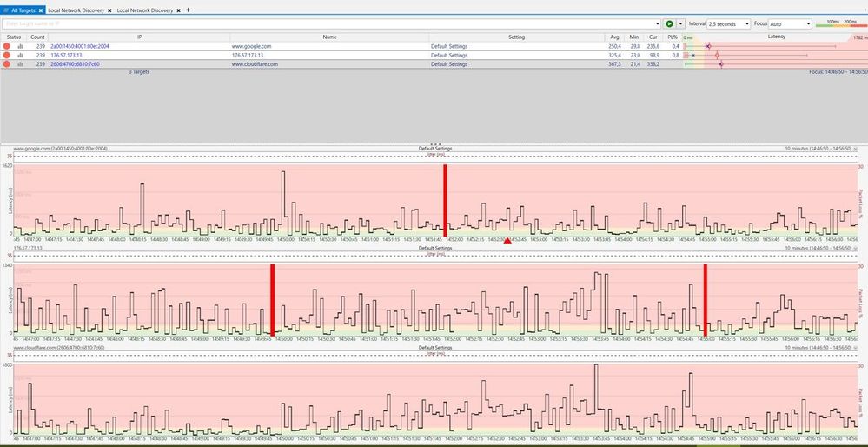Switch to the second Local Network Discovery tab
The image size is (868, 447).
click(145, 10)
